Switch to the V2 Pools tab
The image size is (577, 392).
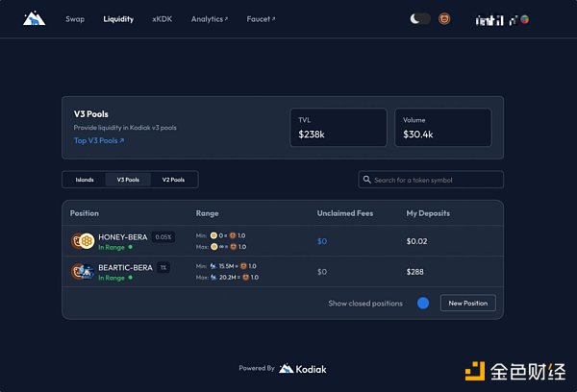coord(173,180)
